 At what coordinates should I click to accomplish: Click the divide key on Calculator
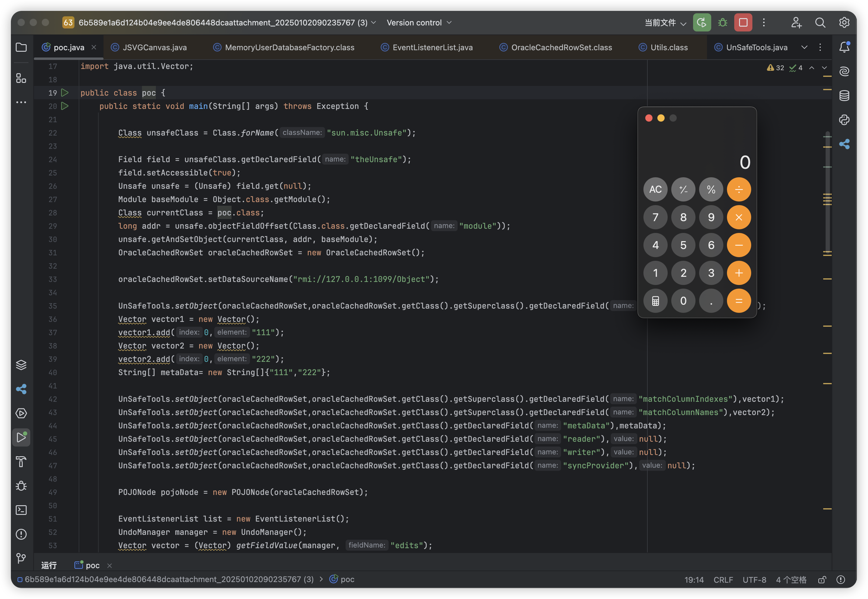tap(739, 190)
